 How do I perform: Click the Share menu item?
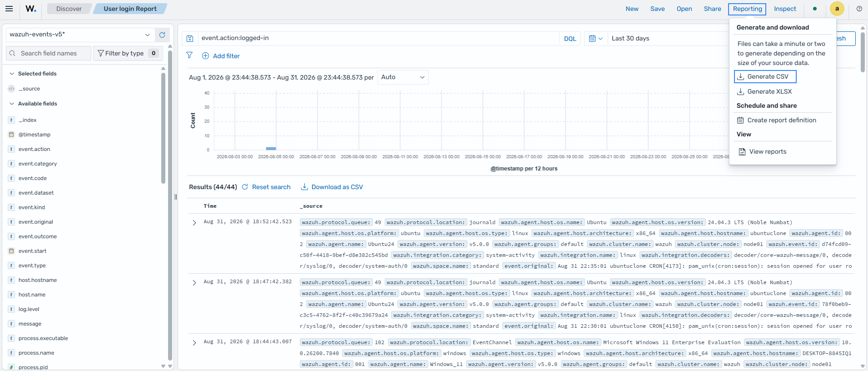(x=712, y=9)
